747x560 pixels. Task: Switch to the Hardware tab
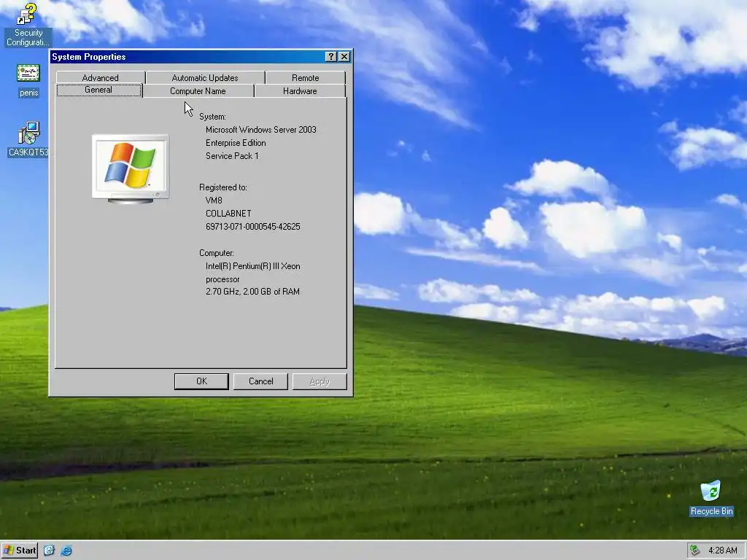(x=300, y=91)
